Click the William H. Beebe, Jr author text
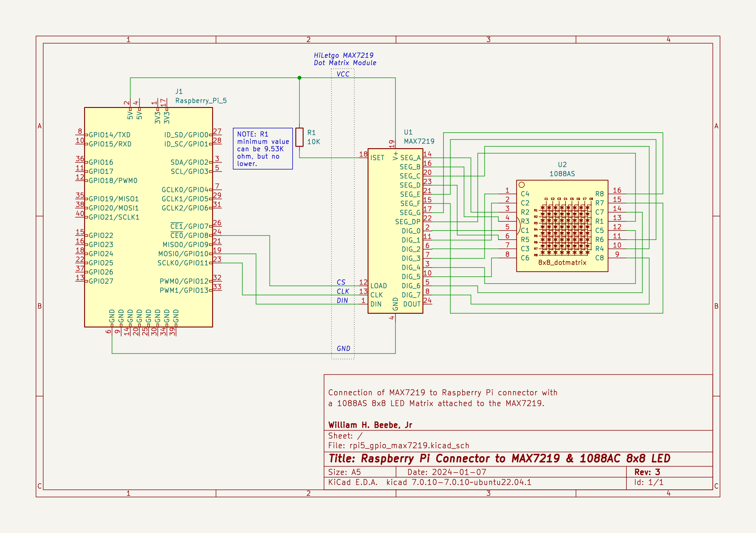 [x=370, y=425]
